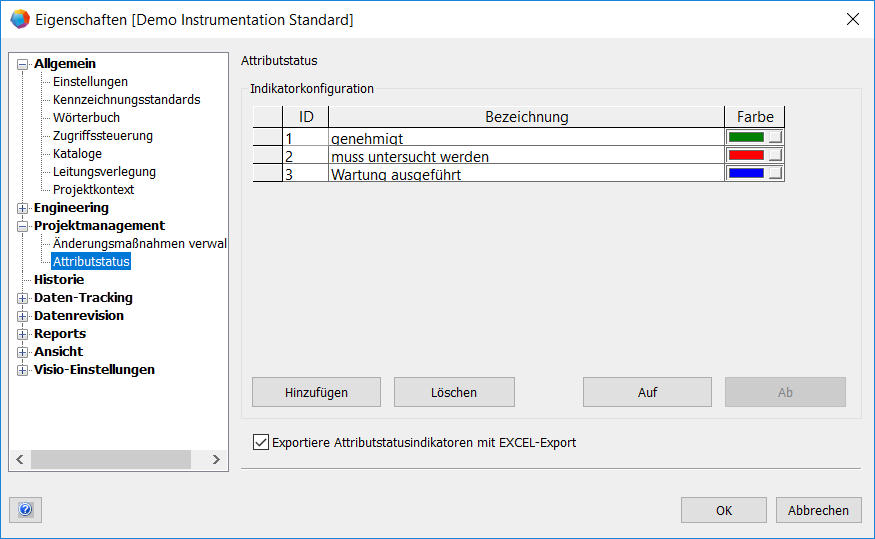This screenshot has width=875, height=539.
Task: Click the Hinzufügen button
Action: click(316, 392)
